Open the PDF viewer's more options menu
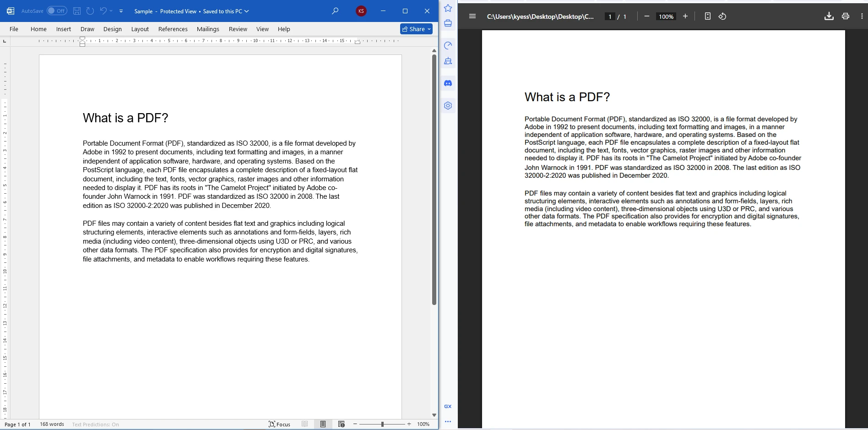This screenshot has width=868, height=430. [x=862, y=16]
